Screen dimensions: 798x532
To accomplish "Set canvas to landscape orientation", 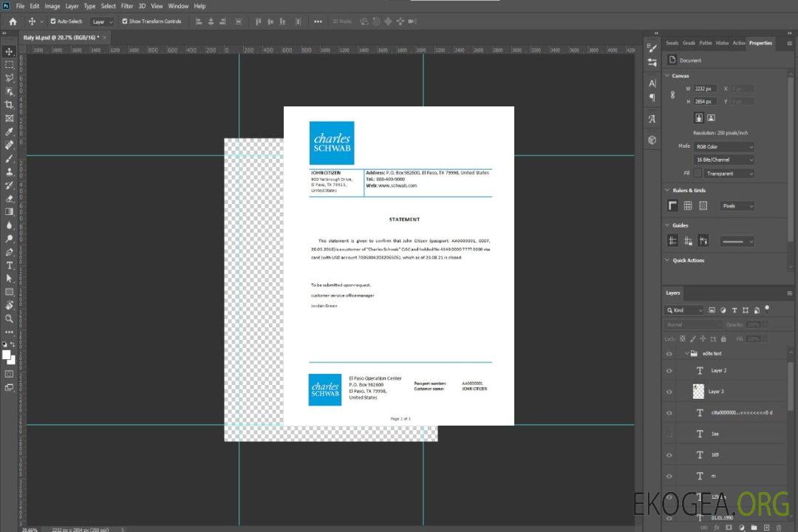I will [x=711, y=118].
